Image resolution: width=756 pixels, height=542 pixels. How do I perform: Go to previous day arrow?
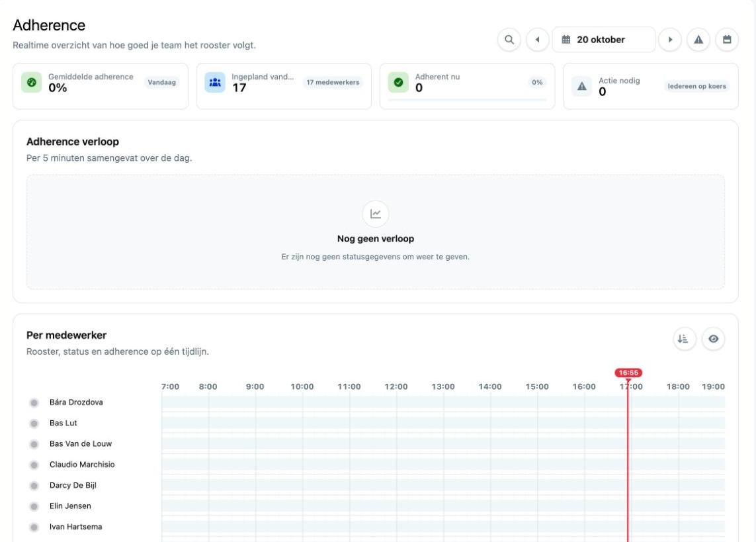537,40
